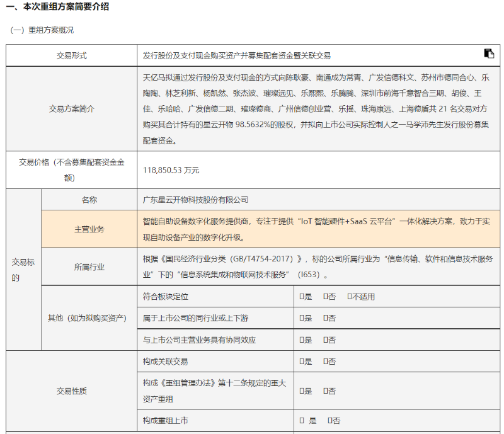Click the 与上市公司主营业务具有协同效应 cell
504x434 pixels.
[215, 340]
